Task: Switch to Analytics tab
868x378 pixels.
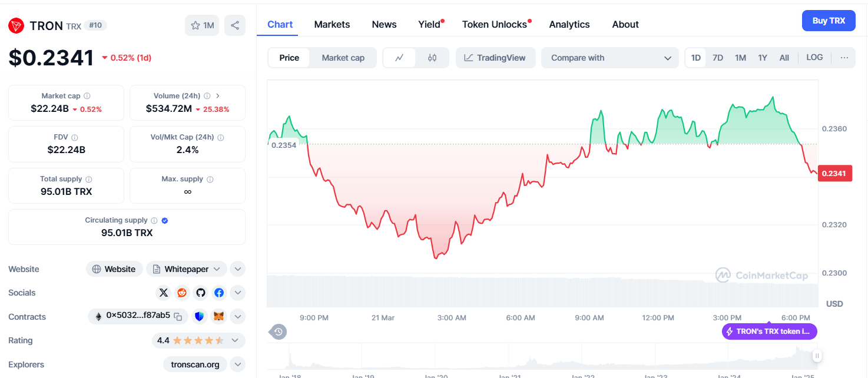Action: click(569, 24)
